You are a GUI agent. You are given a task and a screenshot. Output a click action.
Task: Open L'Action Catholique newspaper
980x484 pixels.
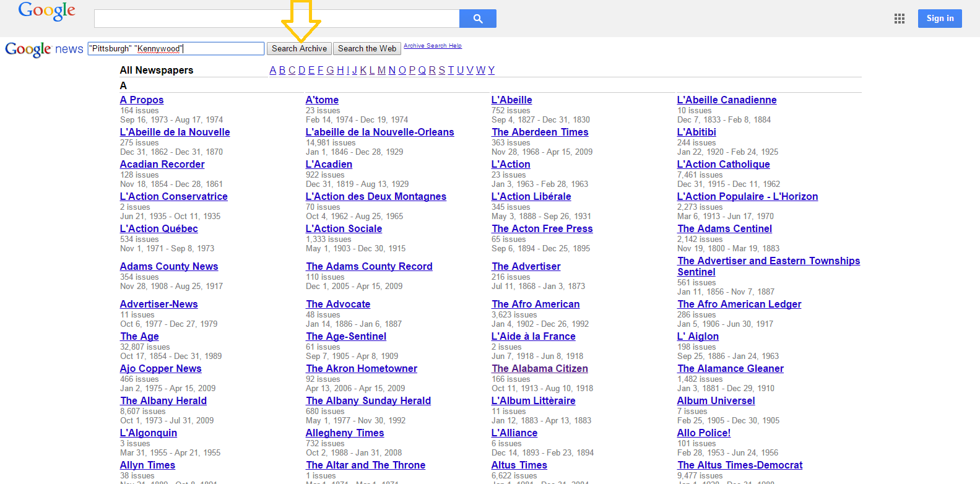pos(724,165)
